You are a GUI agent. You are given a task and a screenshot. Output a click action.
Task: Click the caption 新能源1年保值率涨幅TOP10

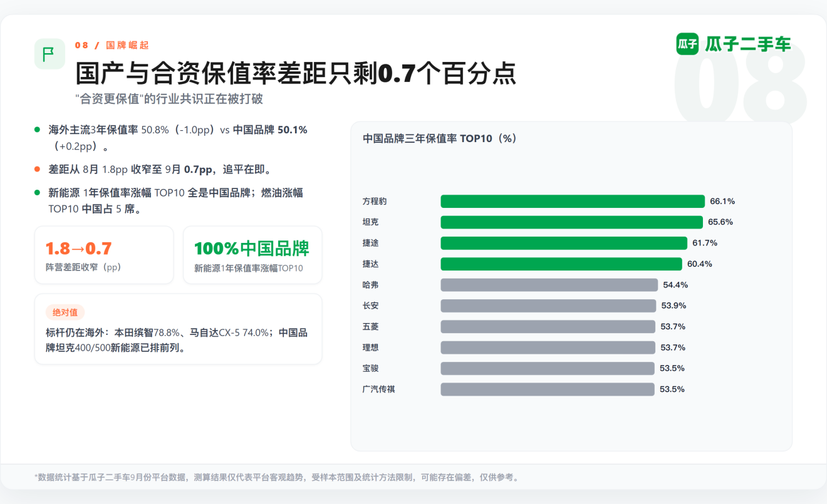[249, 268]
